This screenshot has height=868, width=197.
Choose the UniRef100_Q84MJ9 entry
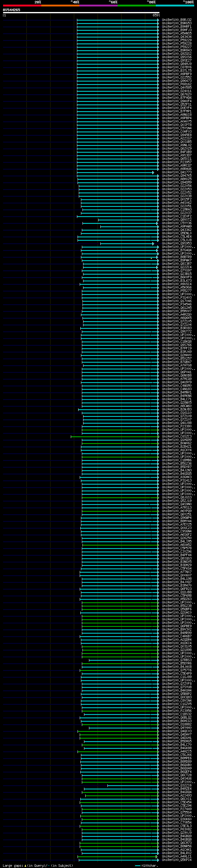177,64
